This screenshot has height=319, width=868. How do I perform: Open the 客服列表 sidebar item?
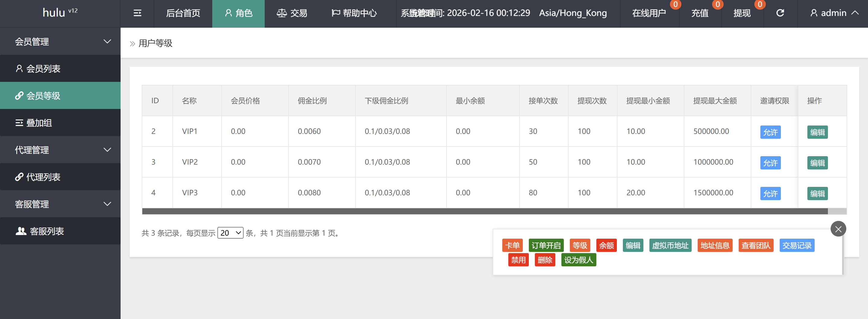[60, 231]
